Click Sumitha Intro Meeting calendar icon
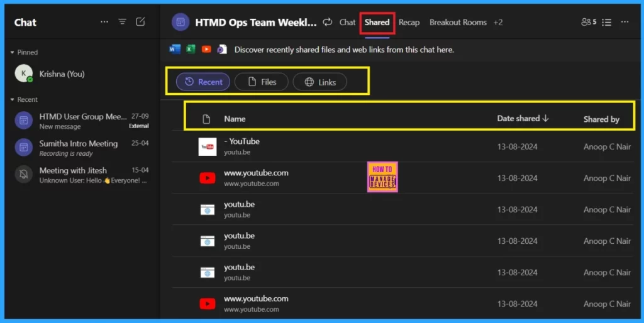 24,147
